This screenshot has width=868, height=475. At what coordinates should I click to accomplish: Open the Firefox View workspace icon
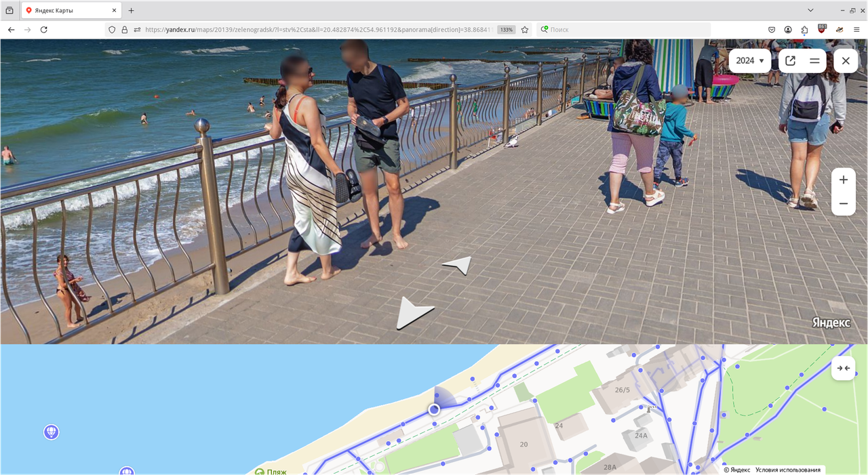tap(9, 10)
